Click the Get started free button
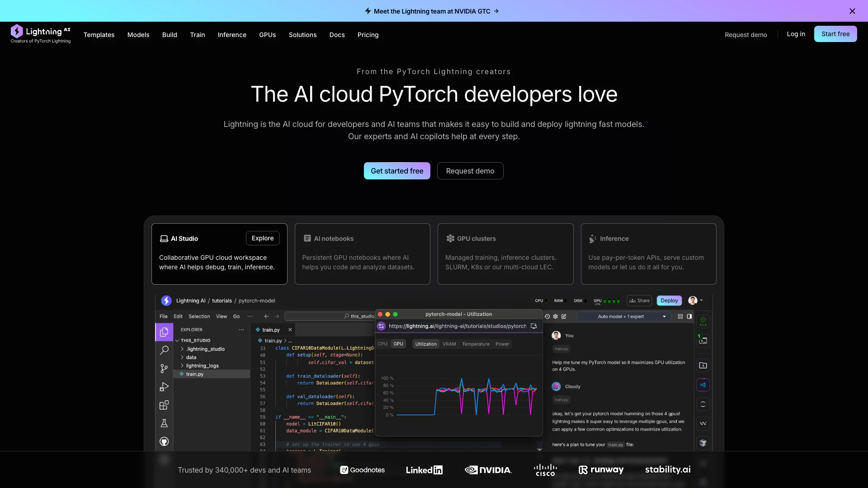 click(x=397, y=171)
